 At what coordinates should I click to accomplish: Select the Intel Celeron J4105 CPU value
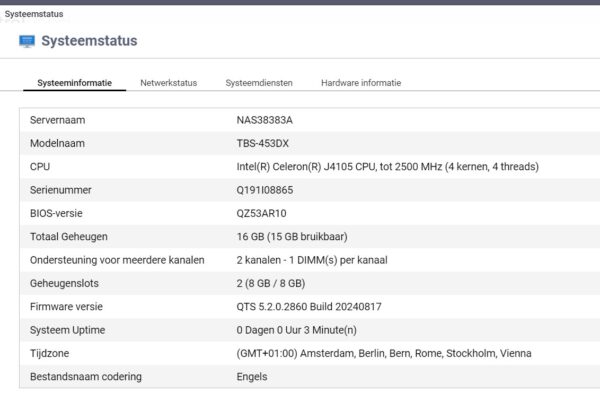click(x=388, y=167)
